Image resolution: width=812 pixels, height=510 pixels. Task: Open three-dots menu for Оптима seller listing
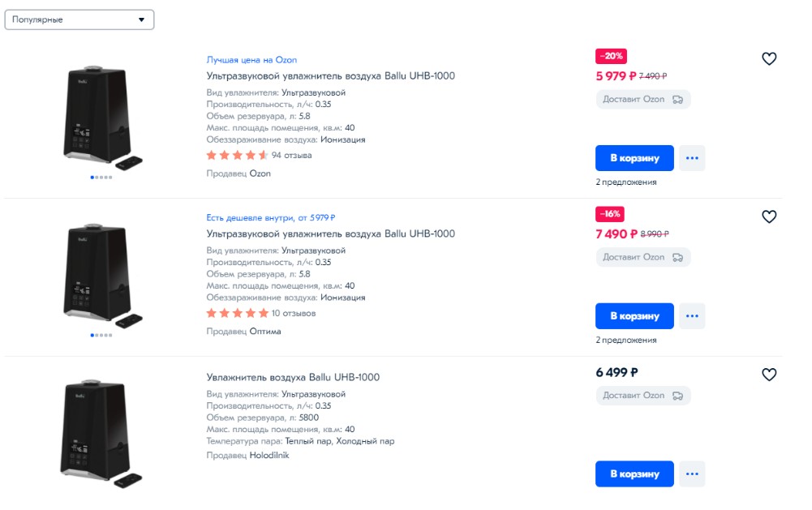point(692,316)
